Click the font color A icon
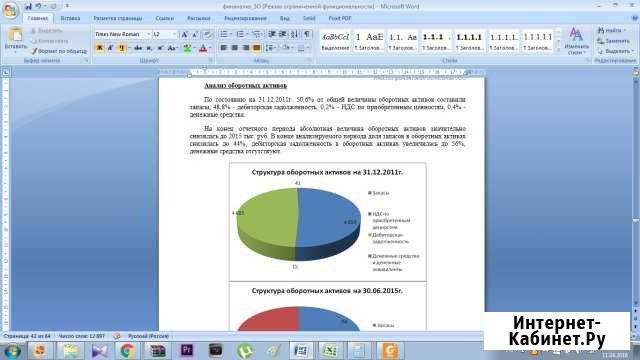Viewport: 640px width, 360px height. point(203,48)
